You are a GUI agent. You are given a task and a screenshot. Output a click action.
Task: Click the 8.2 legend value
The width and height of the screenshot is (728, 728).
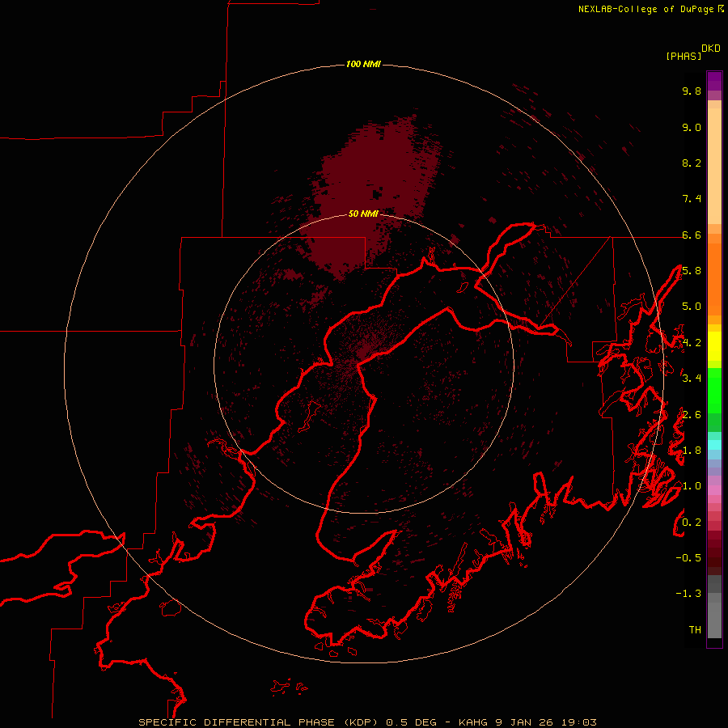pyautogui.click(x=692, y=163)
